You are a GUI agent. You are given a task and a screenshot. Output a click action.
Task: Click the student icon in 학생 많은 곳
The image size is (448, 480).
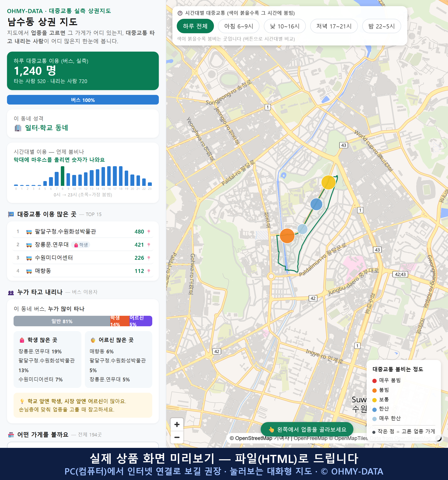pyautogui.click(x=22, y=340)
